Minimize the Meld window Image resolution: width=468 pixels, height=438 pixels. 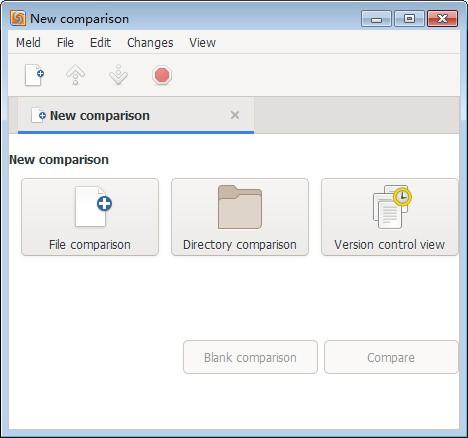(x=376, y=19)
